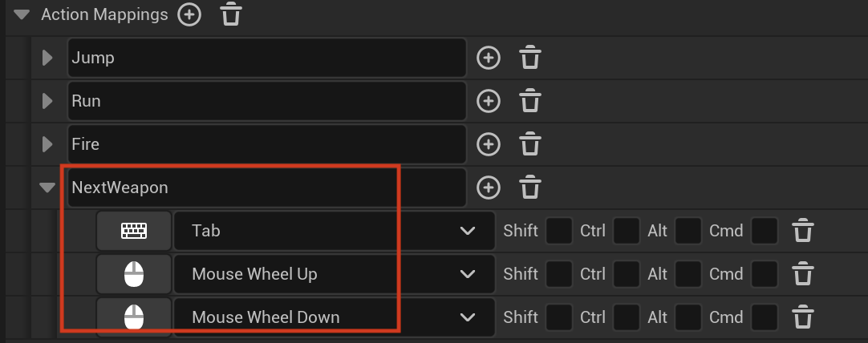Edit the Fire action name field
This screenshot has height=343, width=868.
point(267,144)
